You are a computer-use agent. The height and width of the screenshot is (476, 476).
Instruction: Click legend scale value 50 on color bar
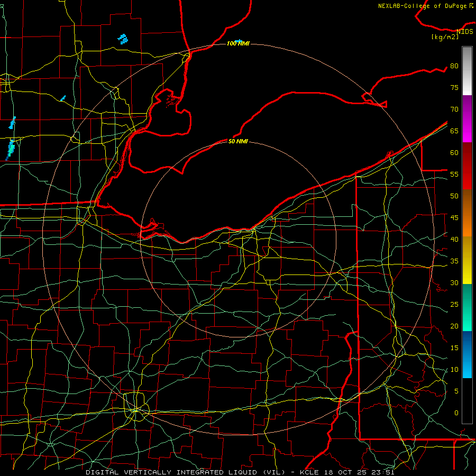click(454, 196)
